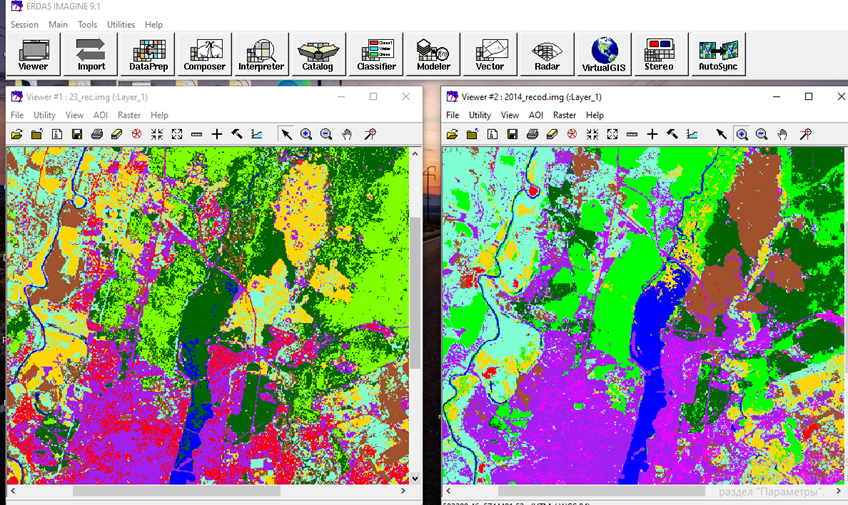Launch the Classifier module
Image resolution: width=848 pixels, height=505 pixels.
tap(376, 54)
